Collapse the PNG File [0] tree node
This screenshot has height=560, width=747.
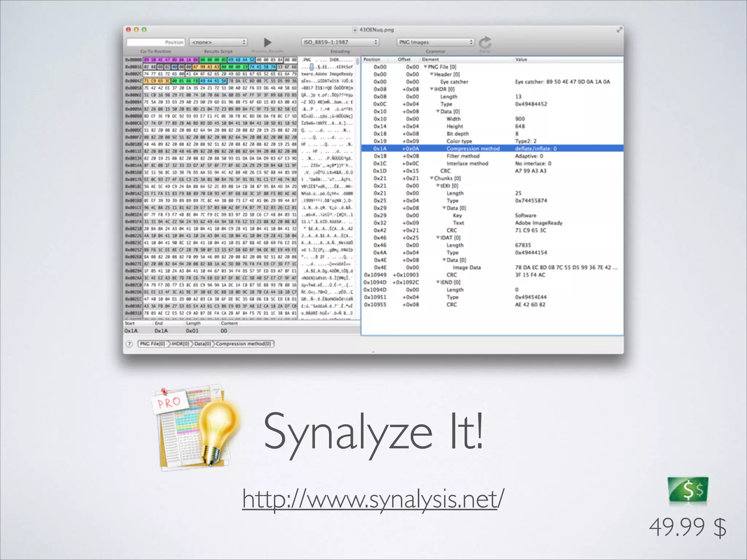pyautogui.click(x=425, y=67)
